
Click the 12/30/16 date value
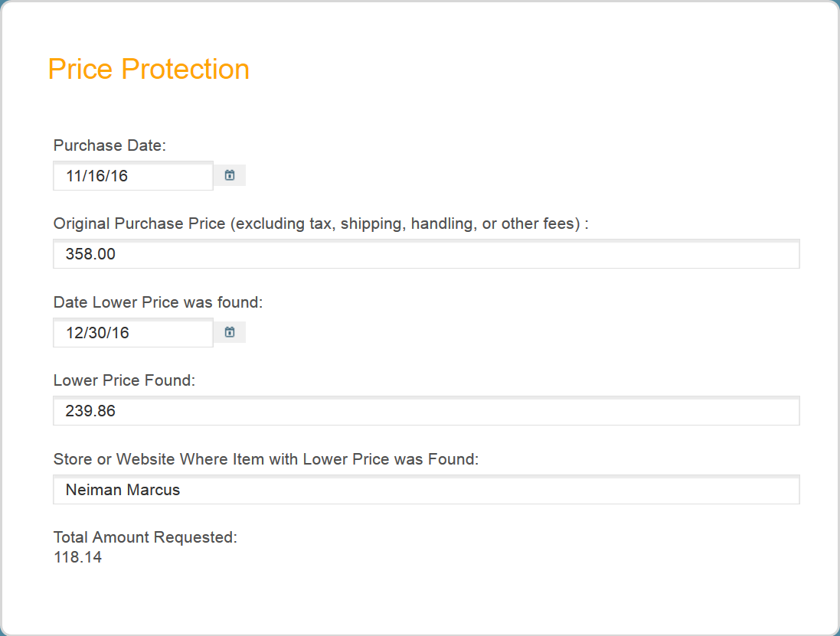click(x=97, y=333)
